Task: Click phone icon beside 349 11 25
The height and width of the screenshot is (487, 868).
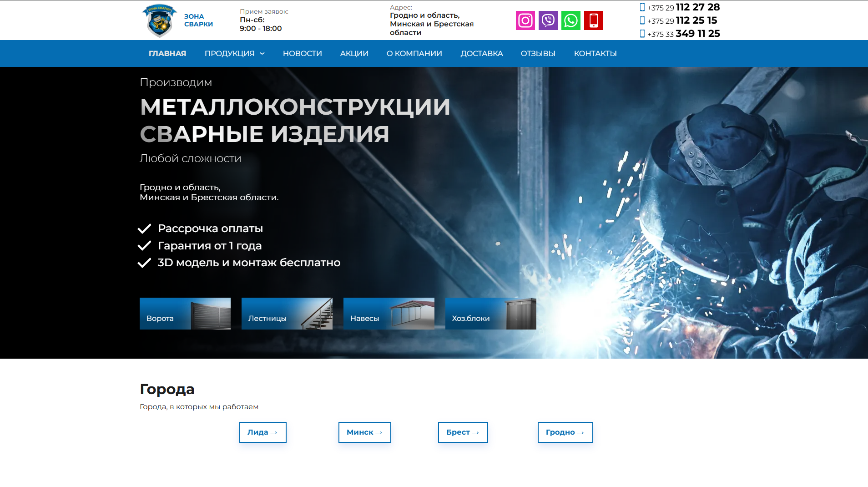Action: pos(642,34)
